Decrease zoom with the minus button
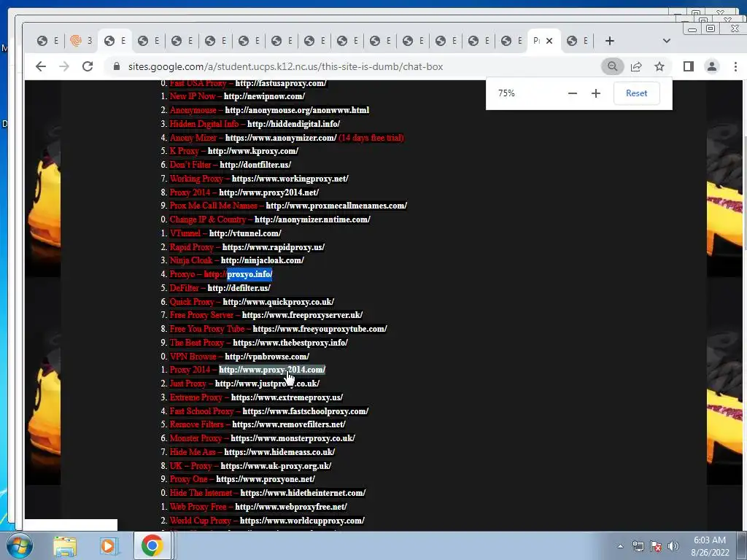The width and height of the screenshot is (747, 560). click(x=573, y=93)
